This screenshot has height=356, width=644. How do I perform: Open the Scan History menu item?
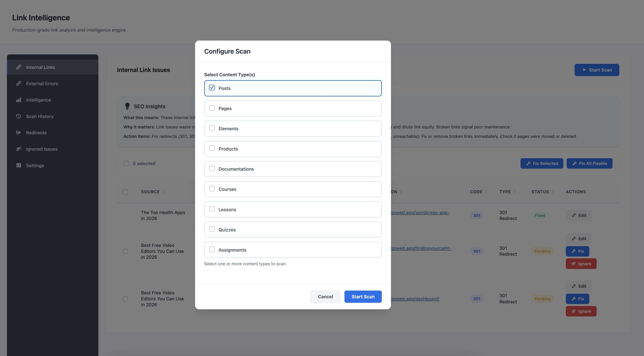click(x=40, y=116)
